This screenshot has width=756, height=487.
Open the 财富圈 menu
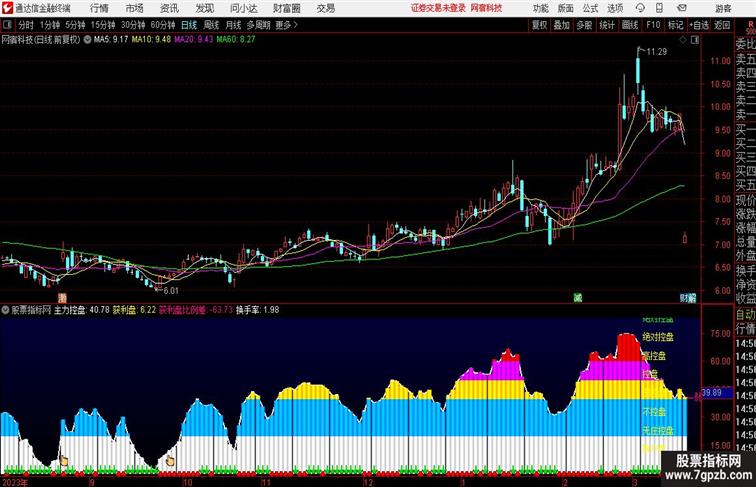tap(286, 8)
